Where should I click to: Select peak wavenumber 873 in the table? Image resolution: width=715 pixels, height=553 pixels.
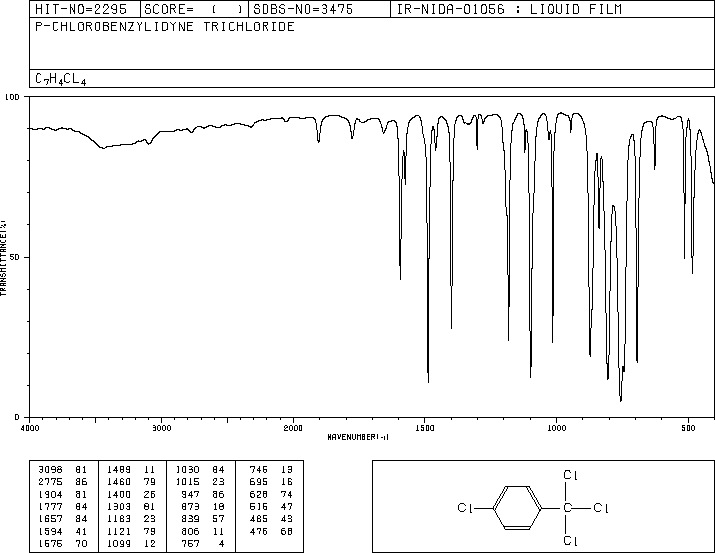[191, 506]
